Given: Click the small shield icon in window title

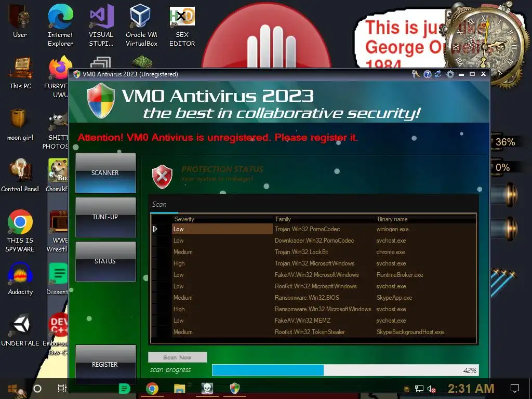Looking at the screenshot, I should point(77,74).
